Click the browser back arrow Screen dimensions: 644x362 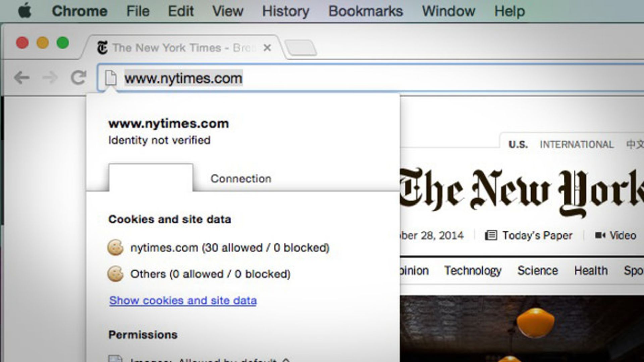(x=22, y=78)
